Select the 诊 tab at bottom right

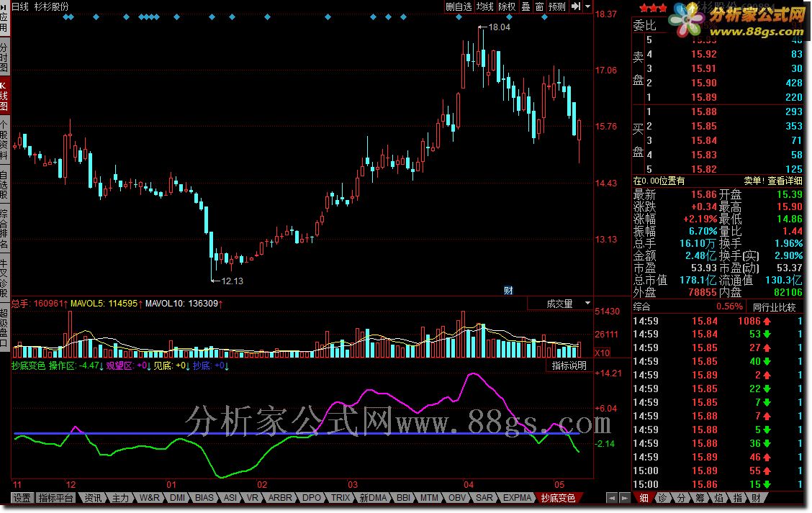662,498
